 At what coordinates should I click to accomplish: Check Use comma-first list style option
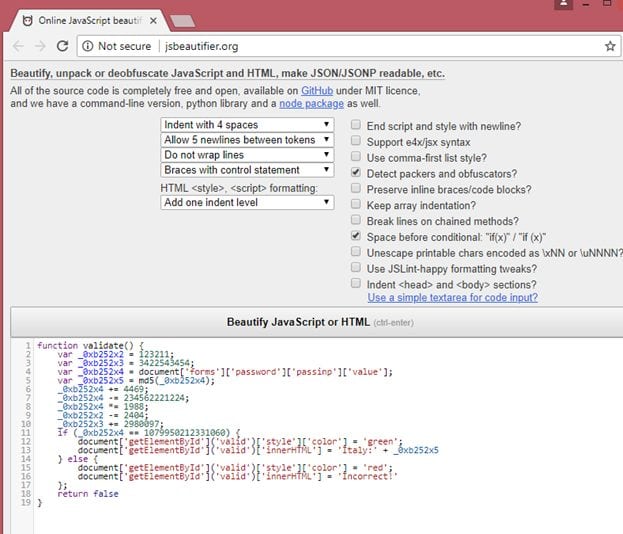coord(357,158)
